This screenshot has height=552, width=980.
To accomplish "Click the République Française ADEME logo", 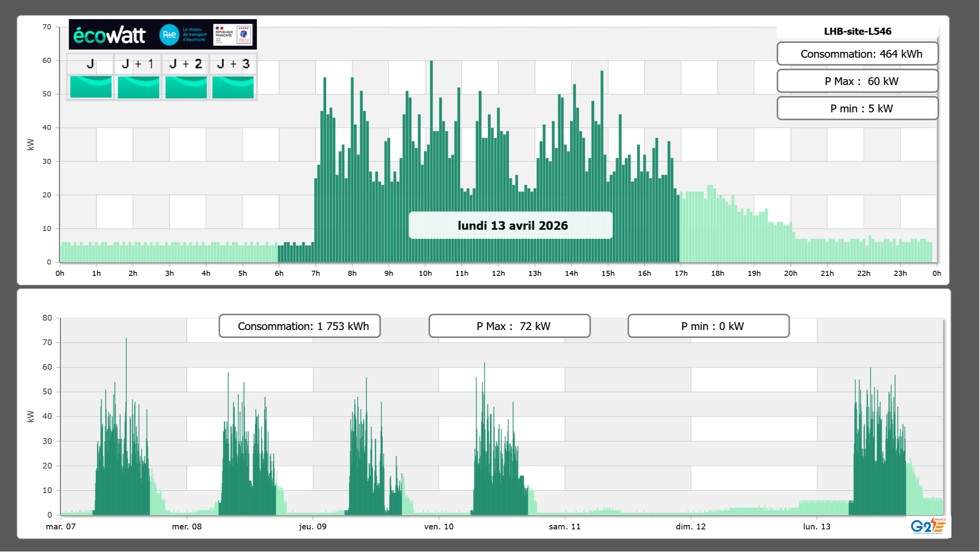I will (x=233, y=34).
